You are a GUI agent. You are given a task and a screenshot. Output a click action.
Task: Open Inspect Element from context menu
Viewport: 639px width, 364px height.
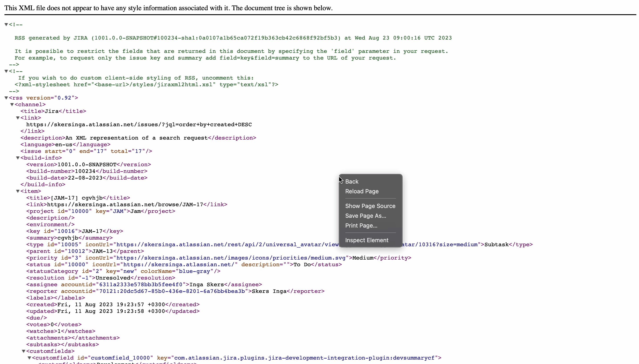click(366, 240)
